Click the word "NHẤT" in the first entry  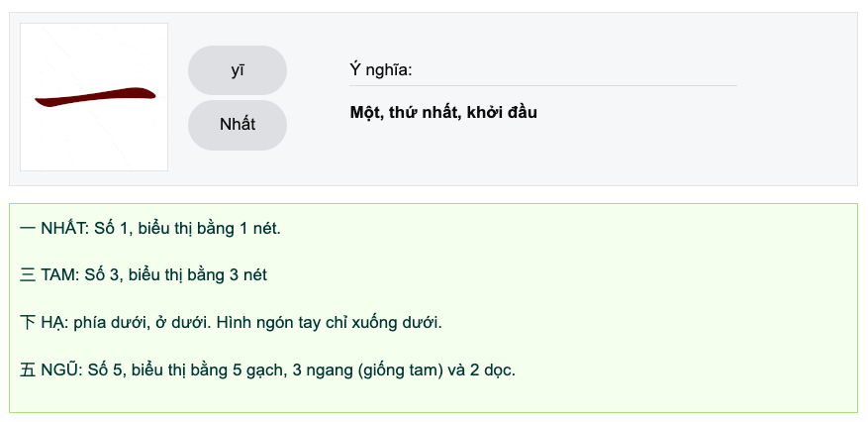pyautogui.click(x=64, y=229)
